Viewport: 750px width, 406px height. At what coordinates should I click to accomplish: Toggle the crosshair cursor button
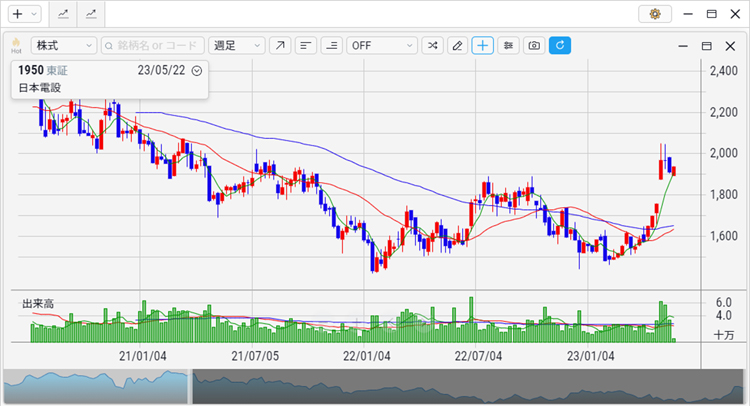(x=483, y=46)
